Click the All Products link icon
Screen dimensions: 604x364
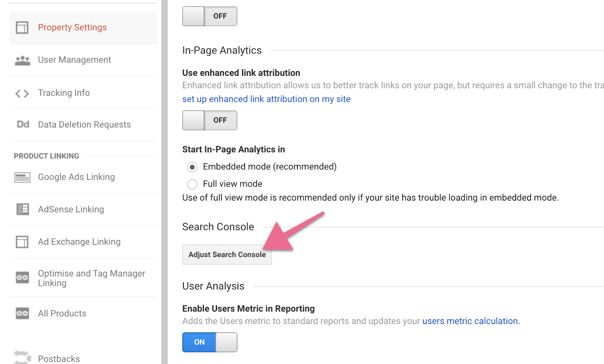(x=22, y=313)
